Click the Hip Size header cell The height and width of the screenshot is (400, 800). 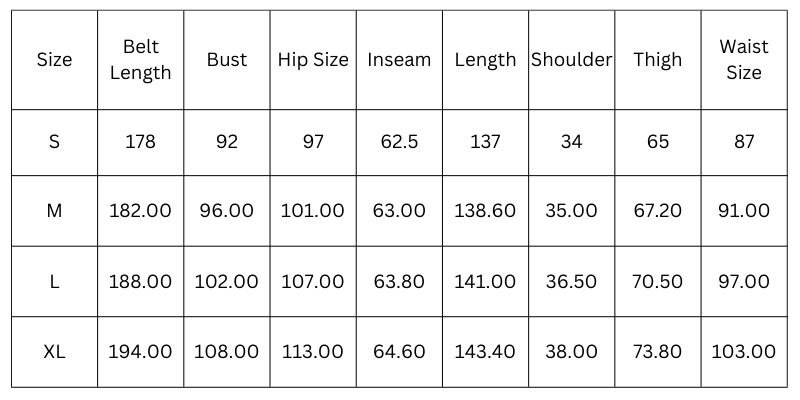313,60
